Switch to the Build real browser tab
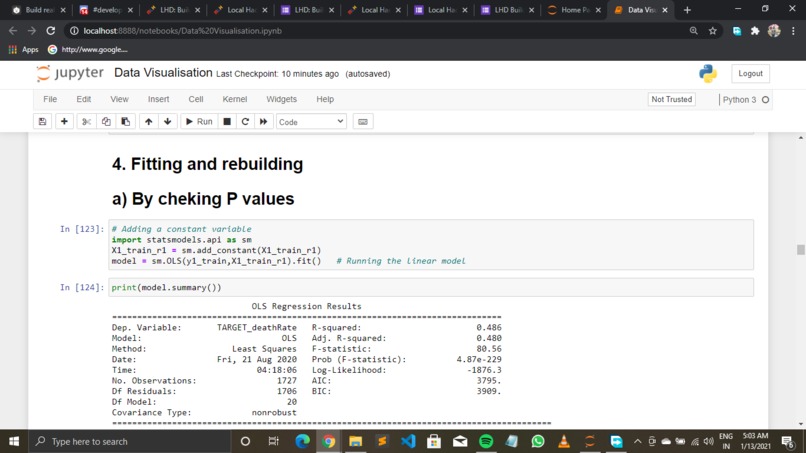Viewport: 806px width, 453px height. [x=40, y=10]
